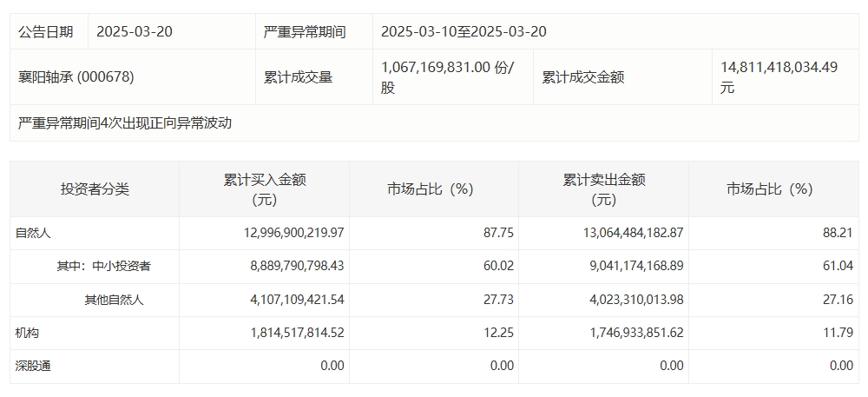Select the 其中：中小投资者 row label
868x397 pixels.
click(x=103, y=266)
